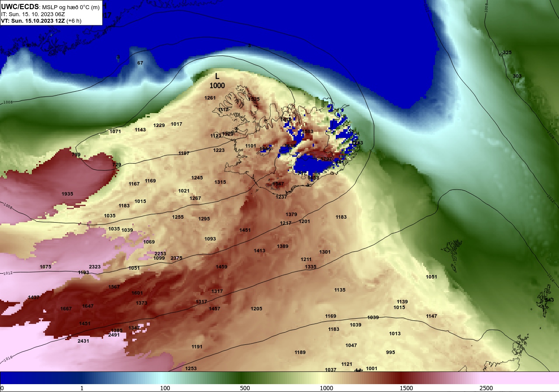Image resolution: width=559 pixels, height=392 pixels.
Task: Click the 'IT: Sun. 15. 10. 2023 06Z' line
Action: click(33, 14)
